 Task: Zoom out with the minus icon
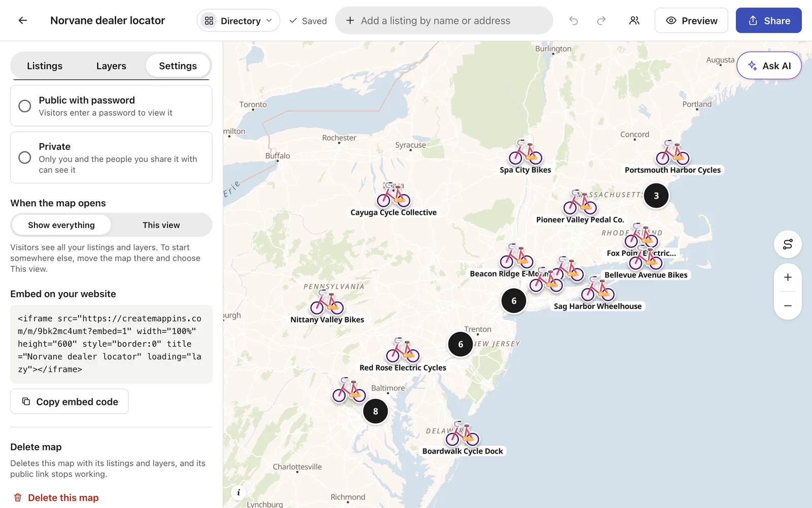pyautogui.click(x=788, y=306)
